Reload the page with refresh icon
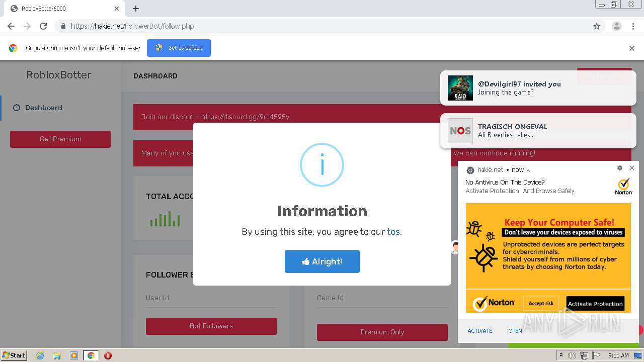Image resolution: width=644 pixels, height=362 pixels. pos(43,26)
